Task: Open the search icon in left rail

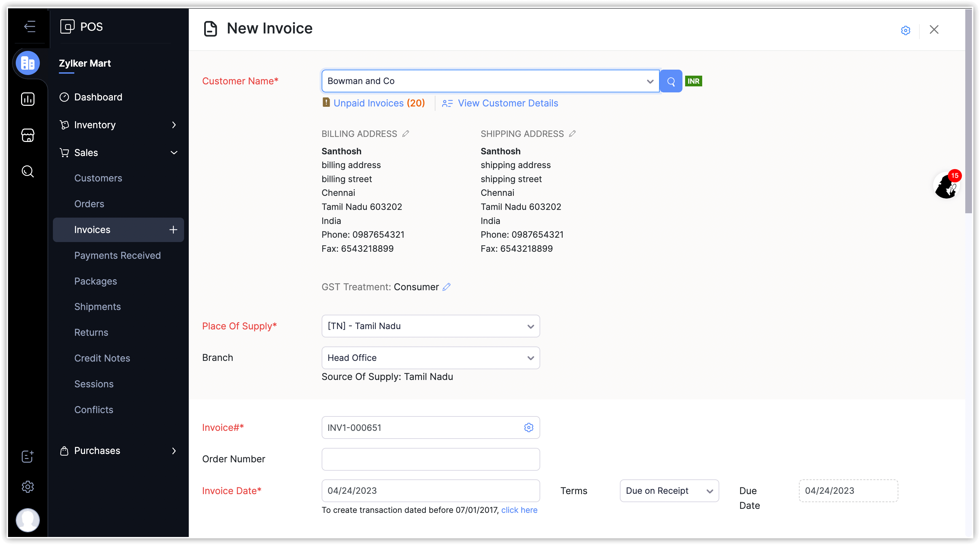Action: (28, 171)
